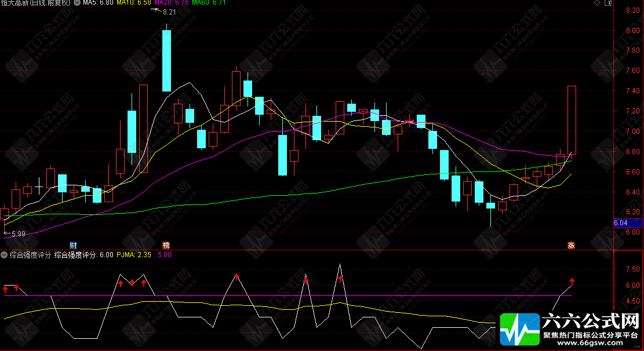The height and width of the screenshot is (351, 644).
Task: Click the magenta 5.00 threshold value
Action: point(165,255)
